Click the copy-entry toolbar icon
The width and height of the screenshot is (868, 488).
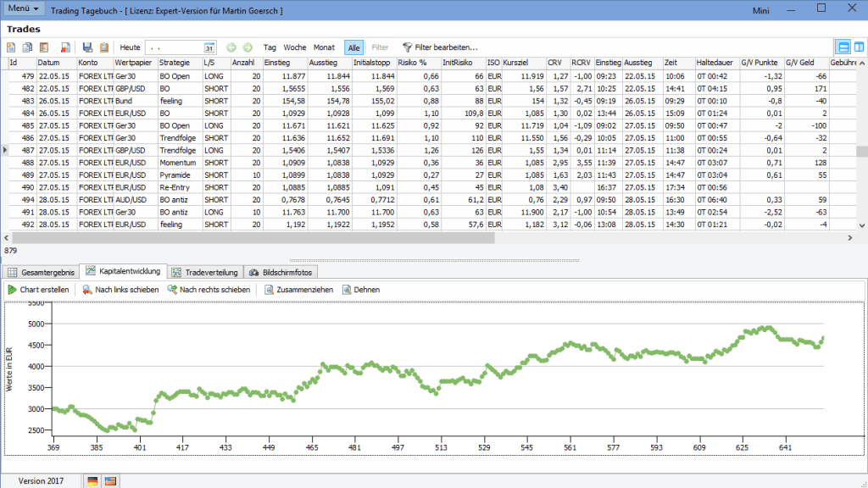28,48
